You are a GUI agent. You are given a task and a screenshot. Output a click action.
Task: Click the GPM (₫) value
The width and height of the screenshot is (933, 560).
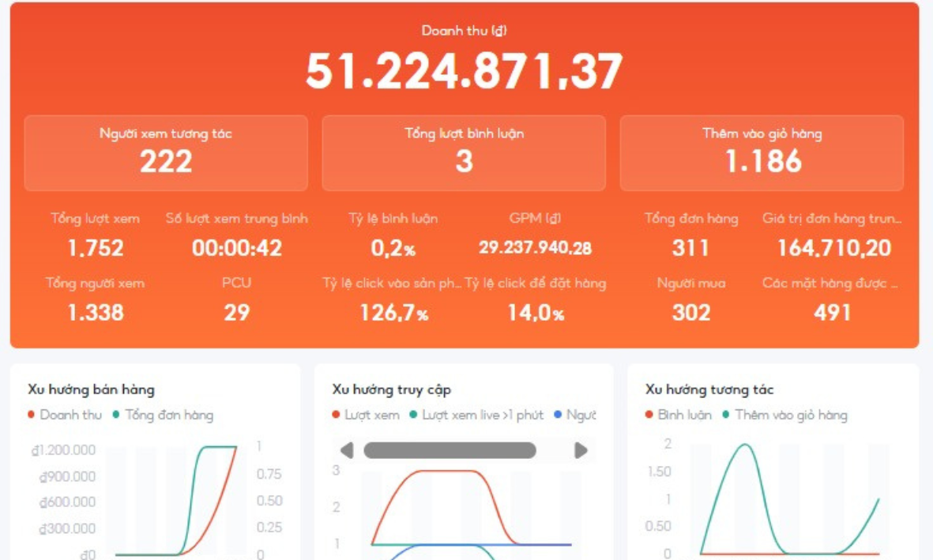click(x=535, y=248)
